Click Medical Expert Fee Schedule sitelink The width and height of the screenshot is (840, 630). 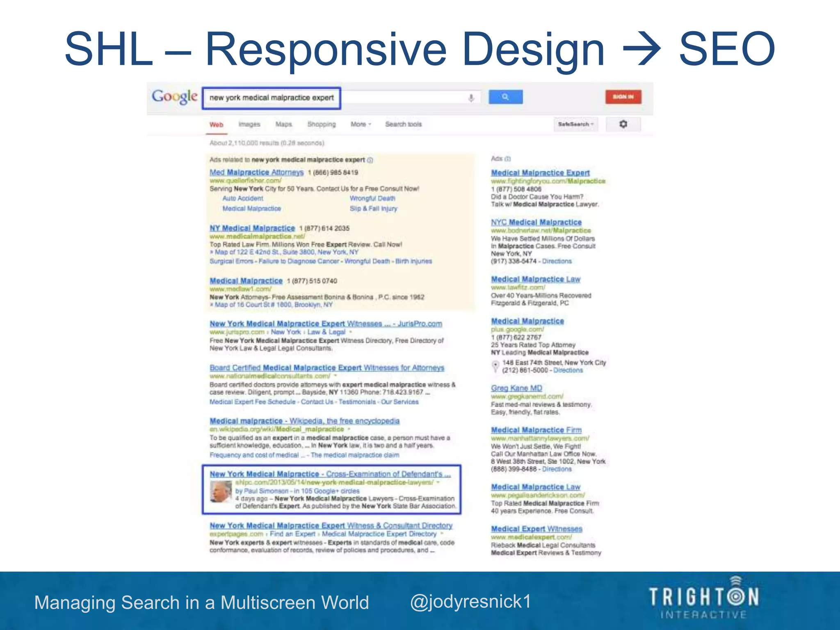[x=252, y=402]
